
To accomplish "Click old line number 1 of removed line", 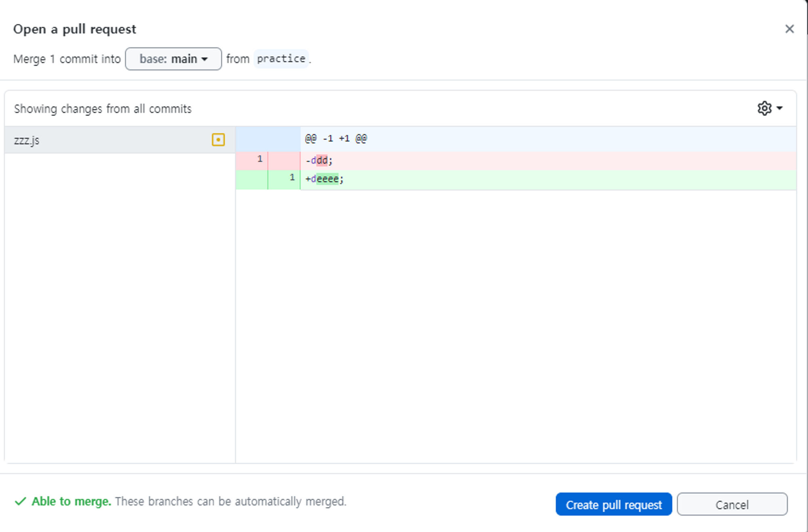I will [260, 159].
